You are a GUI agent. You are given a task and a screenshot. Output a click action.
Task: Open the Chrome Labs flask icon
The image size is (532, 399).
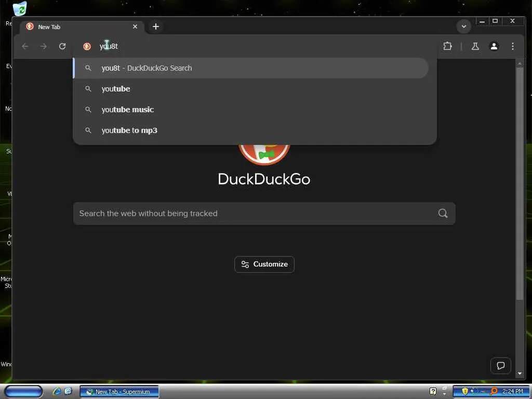475,46
